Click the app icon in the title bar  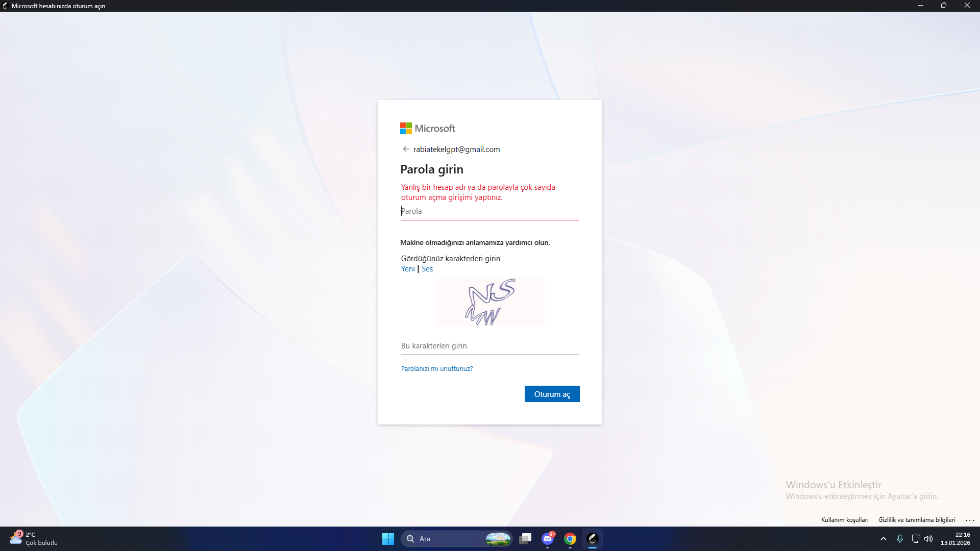[6, 6]
